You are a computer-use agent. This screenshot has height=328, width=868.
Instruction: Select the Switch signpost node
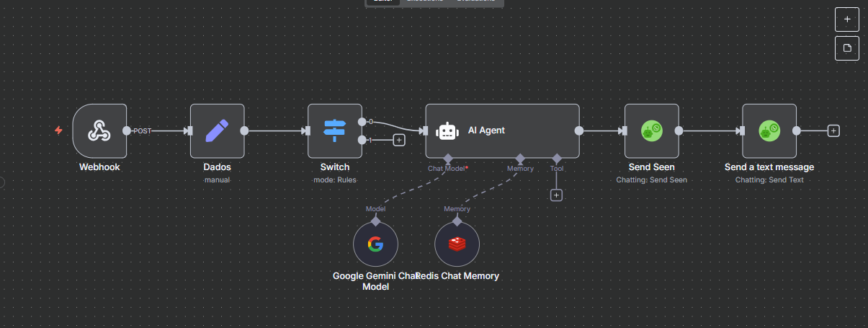tap(334, 130)
